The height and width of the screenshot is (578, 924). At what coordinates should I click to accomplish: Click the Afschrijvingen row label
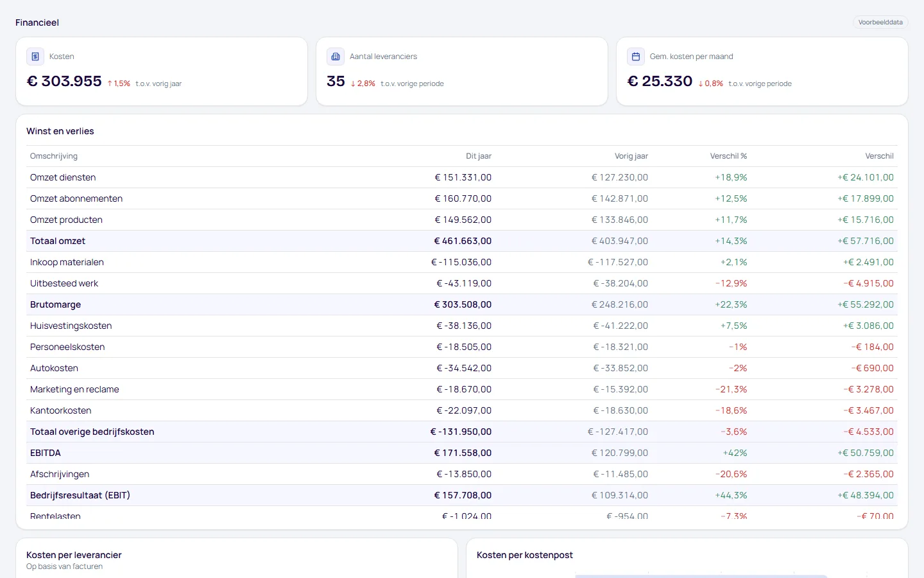coord(60,474)
